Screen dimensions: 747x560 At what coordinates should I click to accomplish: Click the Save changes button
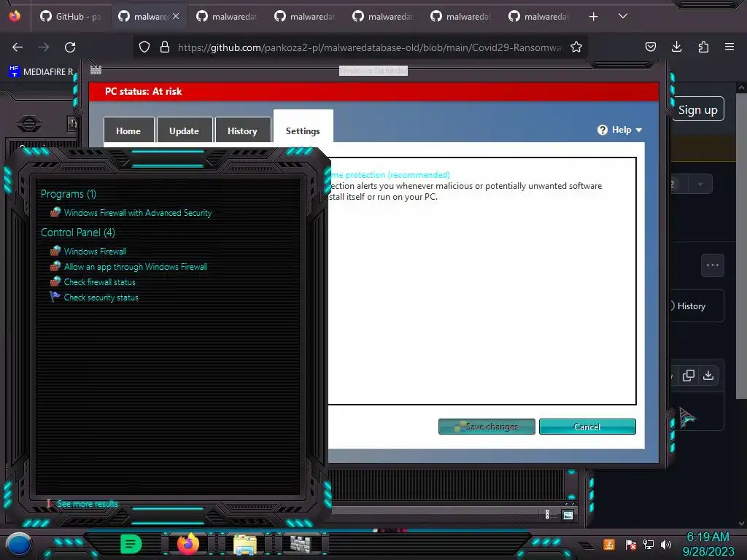(487, 427)
